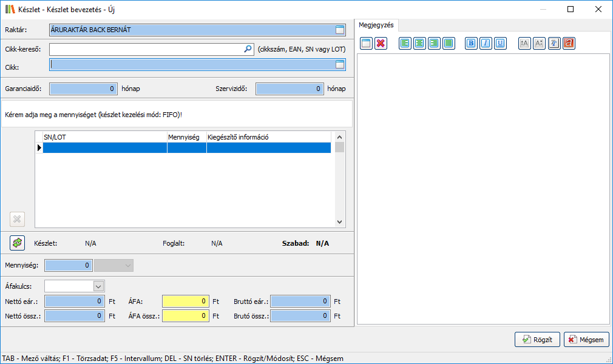Toggle italic text formatting
This screenshot has height=364, width=613.
pos(486,43)
